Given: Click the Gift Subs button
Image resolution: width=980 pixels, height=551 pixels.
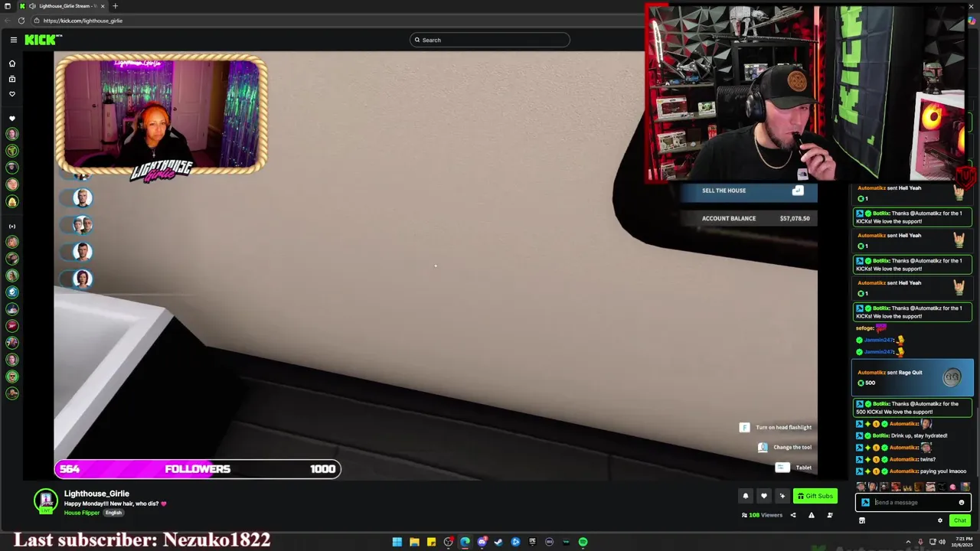Looking at the screenshot, I should pos(815,496).
